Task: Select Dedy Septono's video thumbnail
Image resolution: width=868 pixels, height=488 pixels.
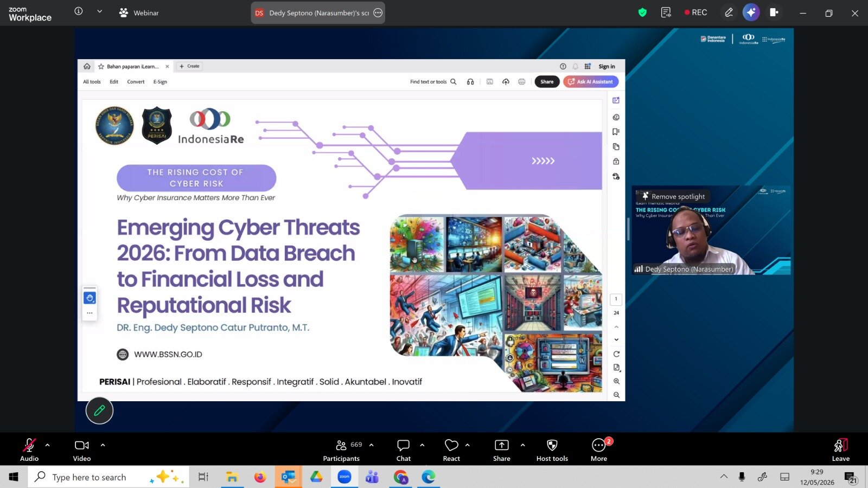Action: [711, 230]
